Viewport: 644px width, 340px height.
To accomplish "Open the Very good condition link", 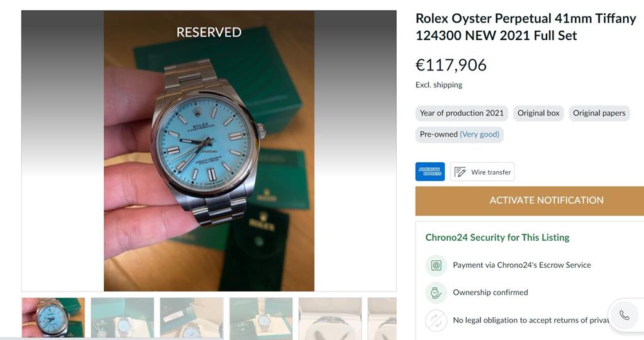I will click(479, 134).
